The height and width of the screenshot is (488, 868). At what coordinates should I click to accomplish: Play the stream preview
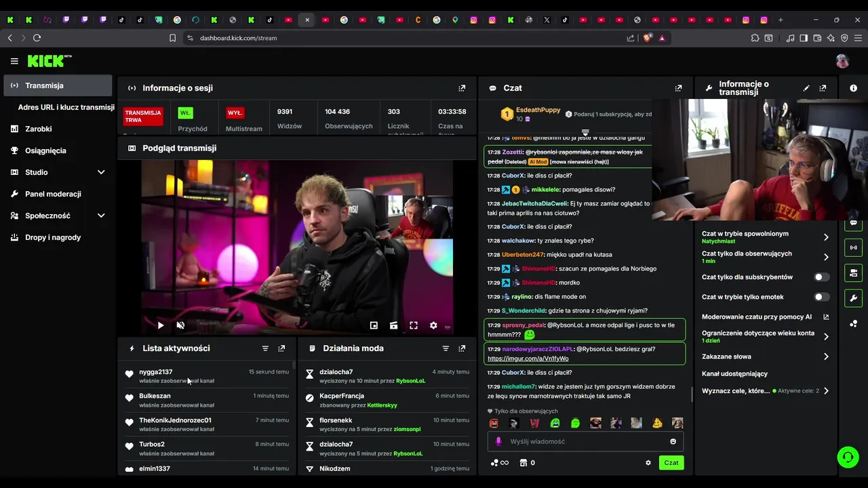[161, 325]
